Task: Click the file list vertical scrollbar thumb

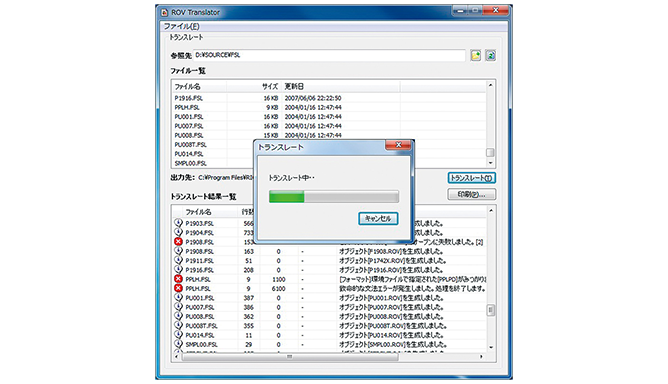Action: point(490,152)
